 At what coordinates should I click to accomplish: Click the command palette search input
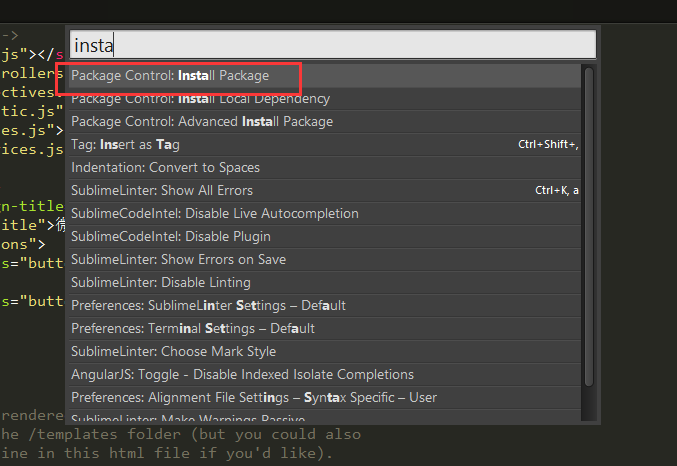(332, 44)
